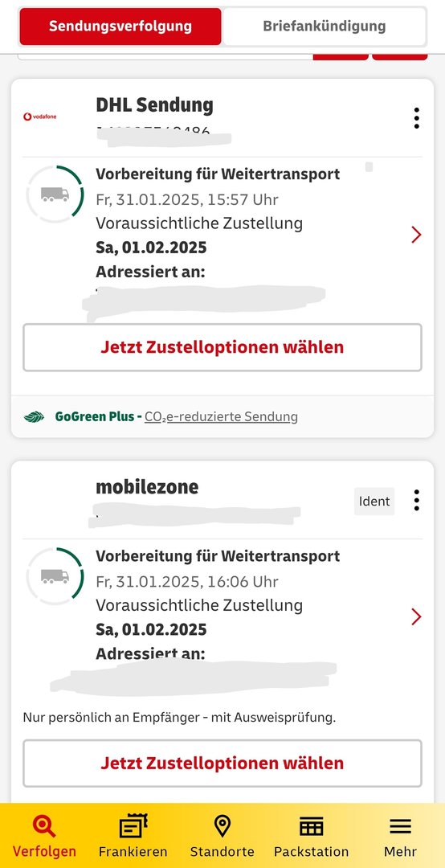Tap the Frankieren stamp icon
This screenshot has height=868, width=445.
tap(133, 826)
